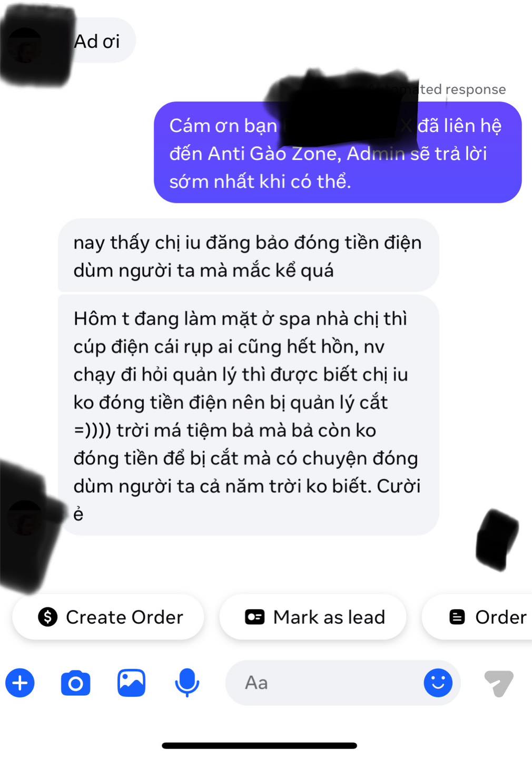Image resolution: width=532 pixels, height=759 pixels.
Task: Select the 'Hôm t đang làm mặt' message
Action: [248, 415]
